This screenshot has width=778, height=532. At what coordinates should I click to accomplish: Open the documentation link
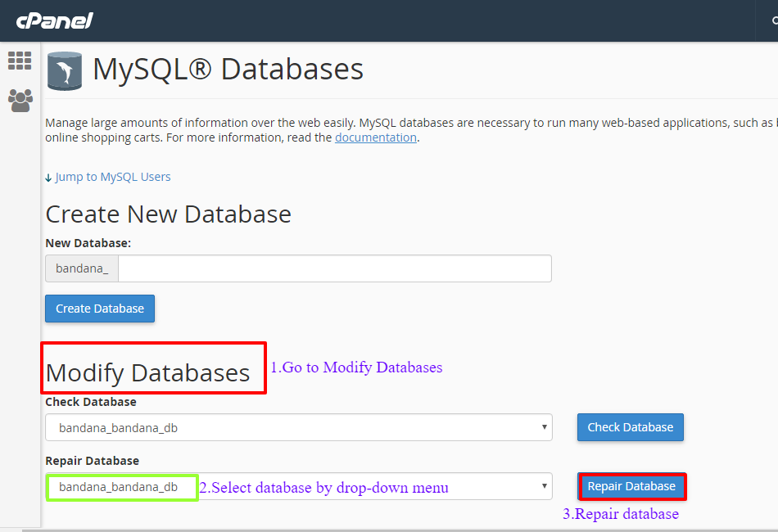375,137
